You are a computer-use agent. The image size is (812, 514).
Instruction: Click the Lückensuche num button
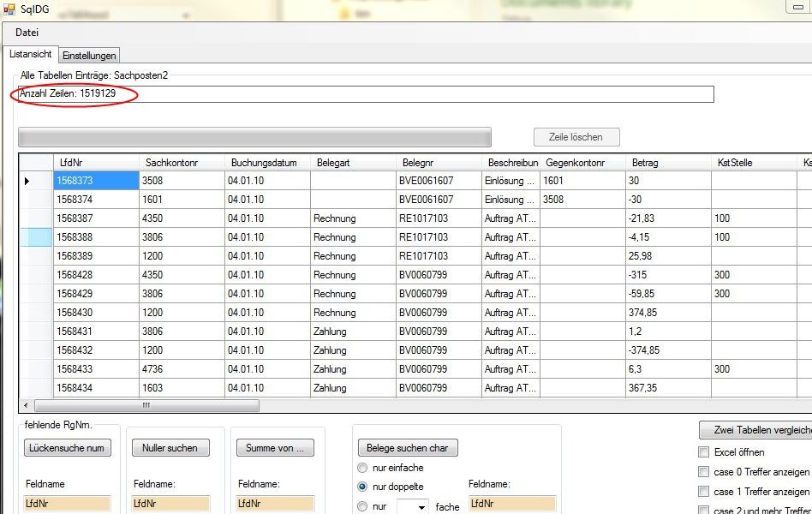point(67,448)
